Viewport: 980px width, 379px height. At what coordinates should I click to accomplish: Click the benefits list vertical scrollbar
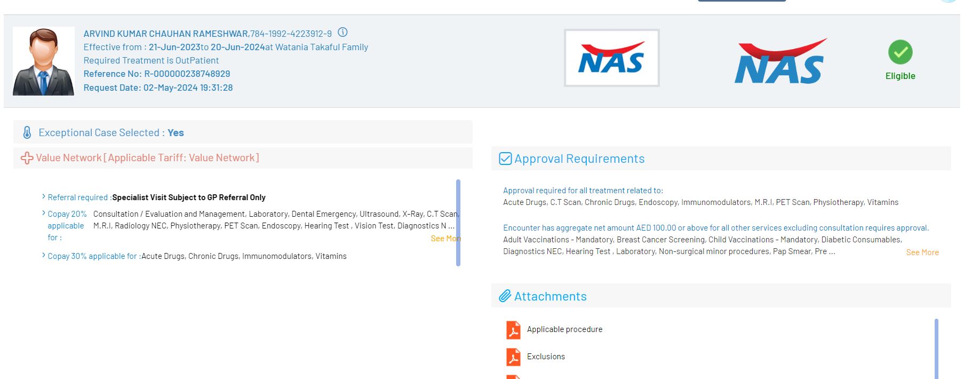click(x=458, y=223)
